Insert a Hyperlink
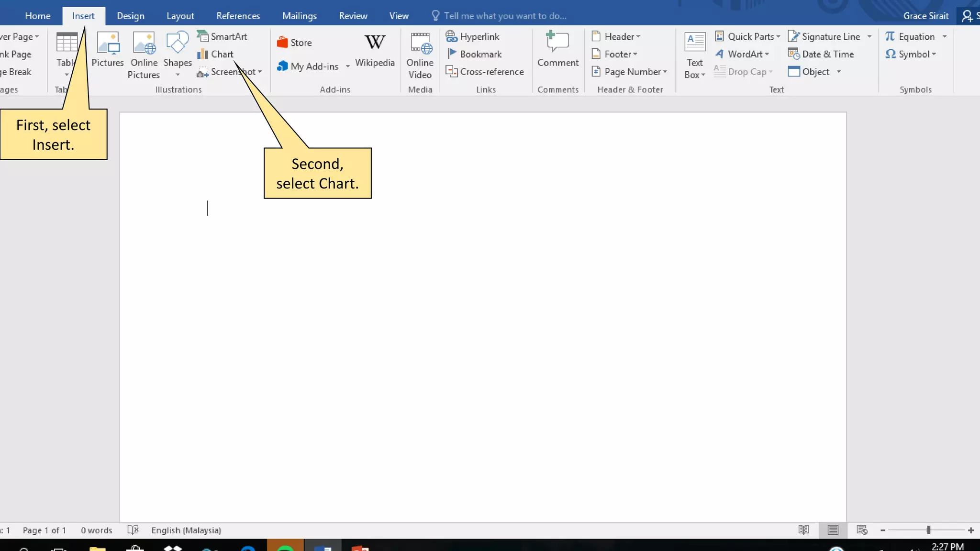 (472, 36)
